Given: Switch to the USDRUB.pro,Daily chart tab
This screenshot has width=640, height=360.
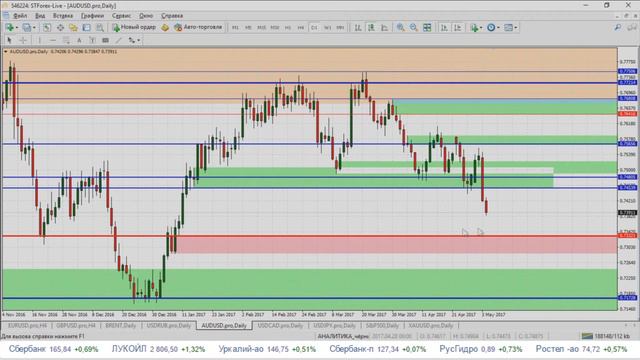Looking at the screenshot, I should click(x=169, y=325).
